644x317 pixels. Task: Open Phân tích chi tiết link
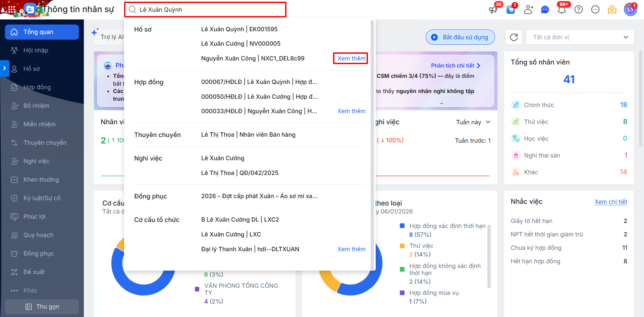[x=456, y=66]
